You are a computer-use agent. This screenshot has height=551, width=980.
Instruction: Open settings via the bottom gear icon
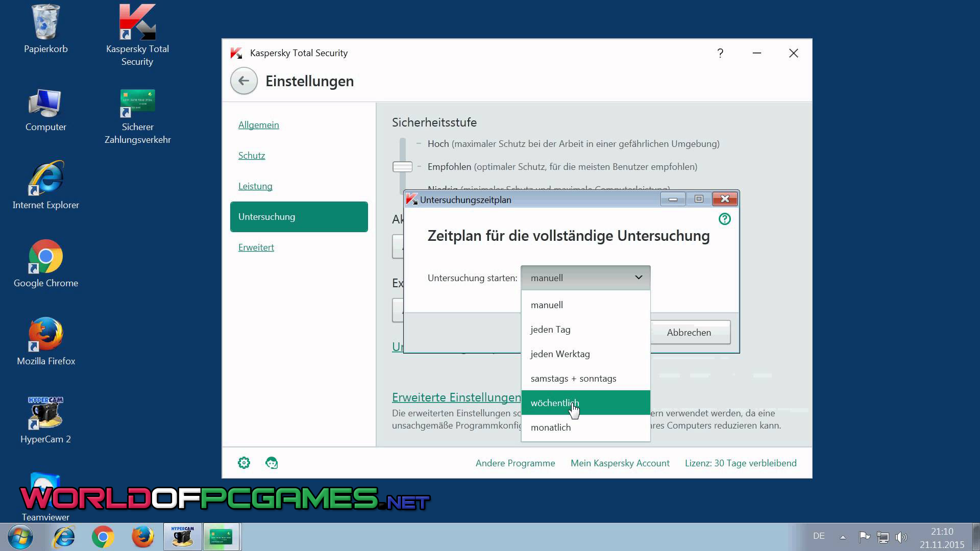244,463
